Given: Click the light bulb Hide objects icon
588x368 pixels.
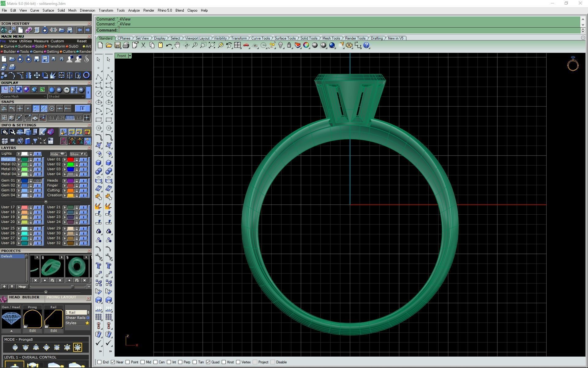Looking at the screenshot, I should point(281,45).
